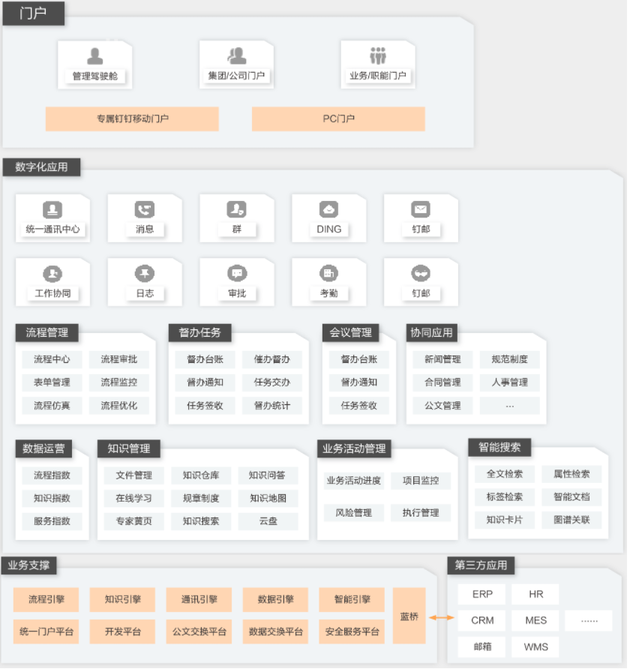
Task: Open the 工作协同 icon
Action: click(52, 274)
